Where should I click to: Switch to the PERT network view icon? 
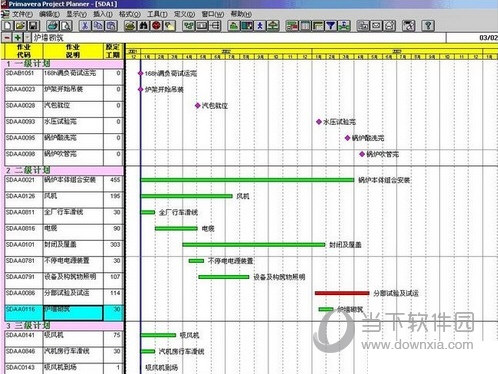point(189,26)
